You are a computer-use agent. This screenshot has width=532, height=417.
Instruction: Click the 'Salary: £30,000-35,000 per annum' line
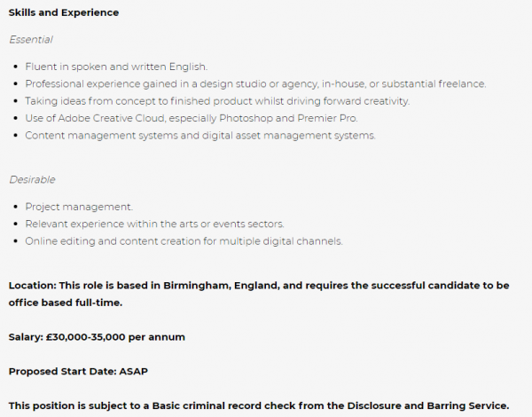point(97,337)
